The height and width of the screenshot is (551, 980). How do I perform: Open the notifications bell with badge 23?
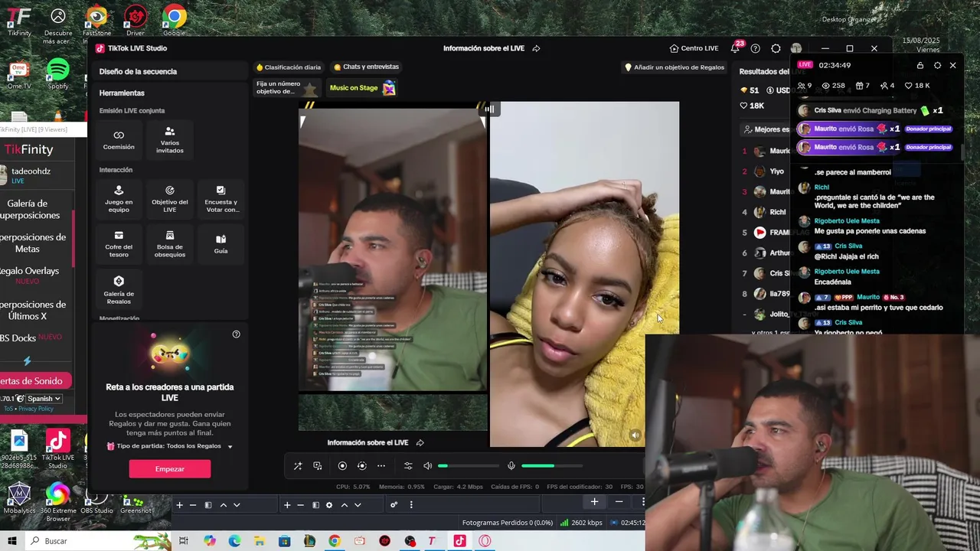coord(736,47)
